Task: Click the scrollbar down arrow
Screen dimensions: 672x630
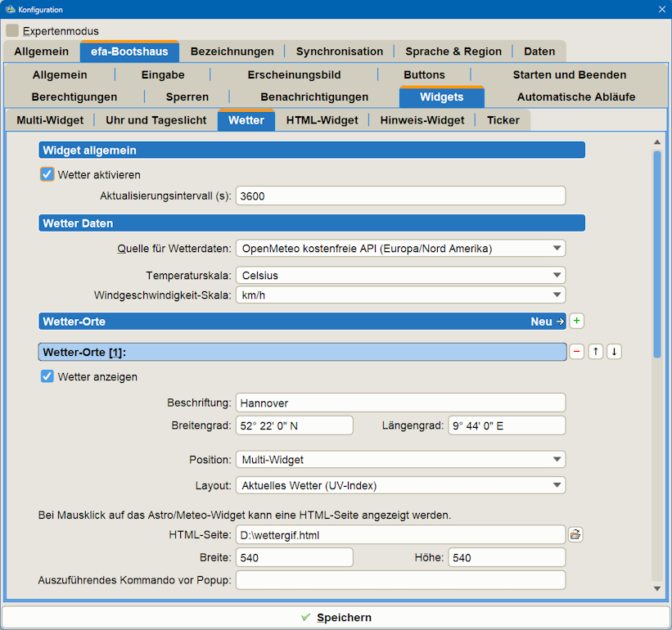Action: pos(657,588)
